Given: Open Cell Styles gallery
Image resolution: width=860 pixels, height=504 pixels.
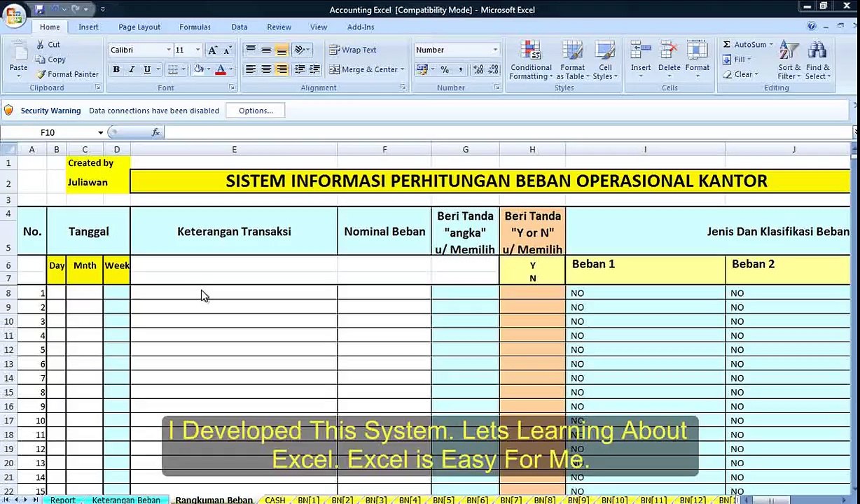Looking at the screenshot, I should tap(605, 61).
